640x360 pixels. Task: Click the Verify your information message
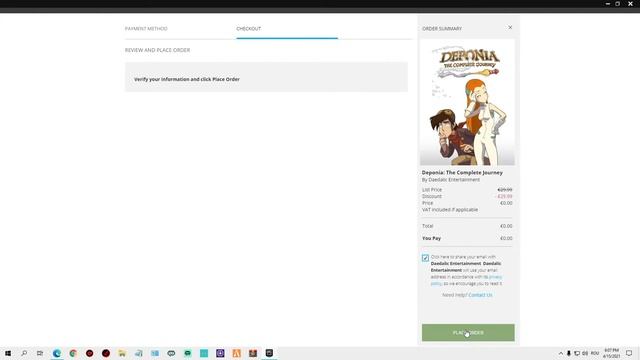(x=187, y=79)
